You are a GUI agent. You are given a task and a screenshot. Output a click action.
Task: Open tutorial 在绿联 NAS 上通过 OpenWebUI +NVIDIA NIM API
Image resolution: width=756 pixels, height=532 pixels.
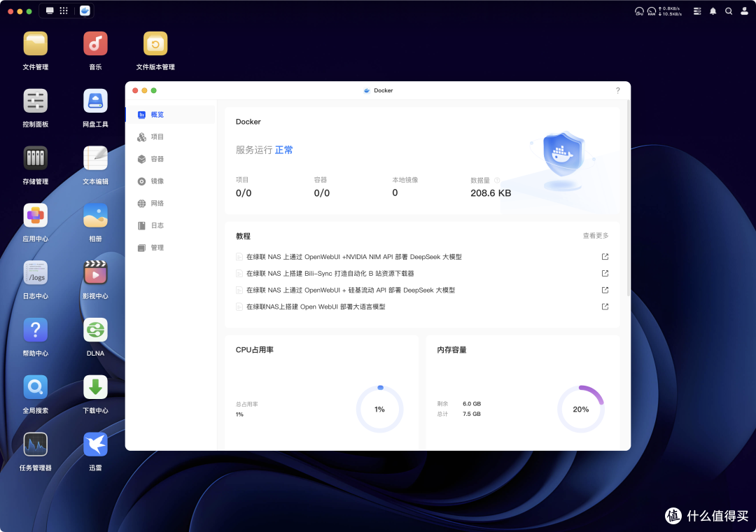click(354, 257)
